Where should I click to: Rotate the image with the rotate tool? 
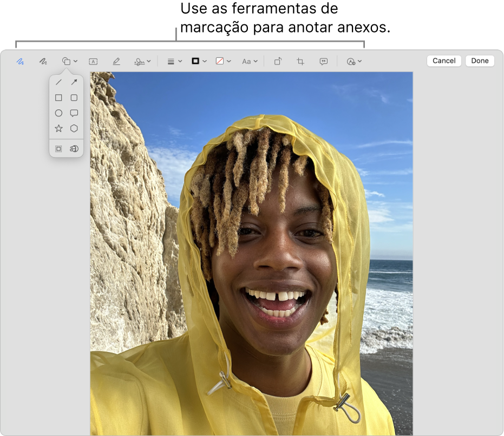click(278, 61)
